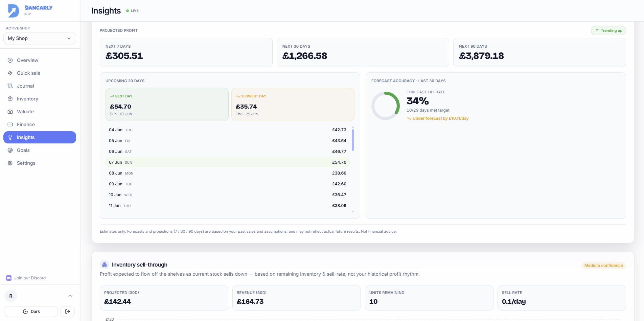The height and width of the screenshot is (321, 644).
Task: Click the Insights lightbulb icon
Action: coord(10,137)
